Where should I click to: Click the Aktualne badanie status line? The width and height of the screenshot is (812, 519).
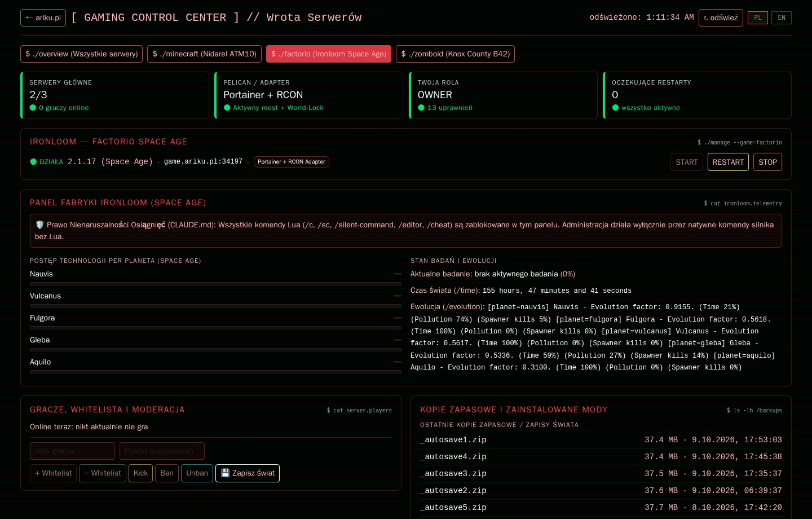click(x=493, y=274)
